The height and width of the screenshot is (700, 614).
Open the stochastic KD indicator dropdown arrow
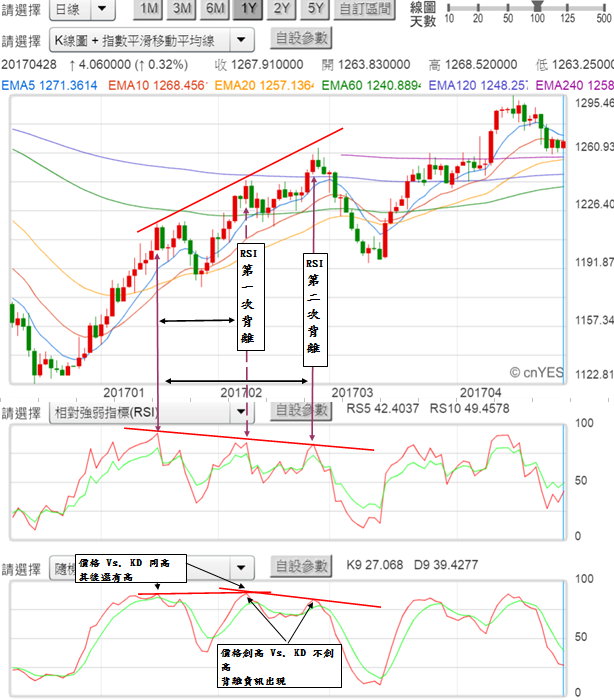pyautogui.click(x=241, y=568)
